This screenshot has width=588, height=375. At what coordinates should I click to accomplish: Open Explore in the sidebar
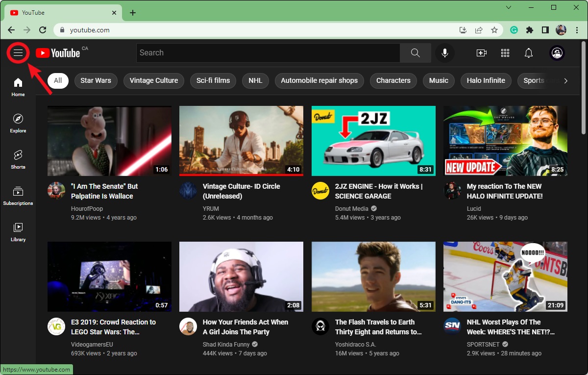pos(18,123)
